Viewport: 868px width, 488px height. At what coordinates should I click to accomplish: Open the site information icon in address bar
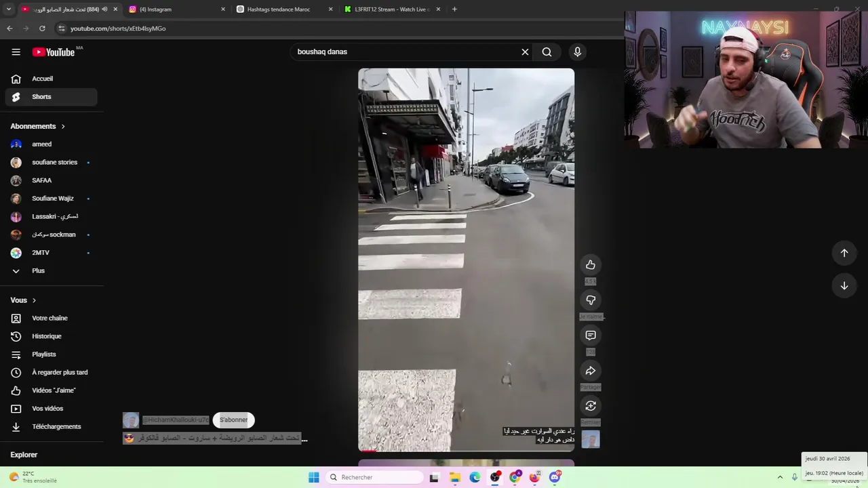62,28
